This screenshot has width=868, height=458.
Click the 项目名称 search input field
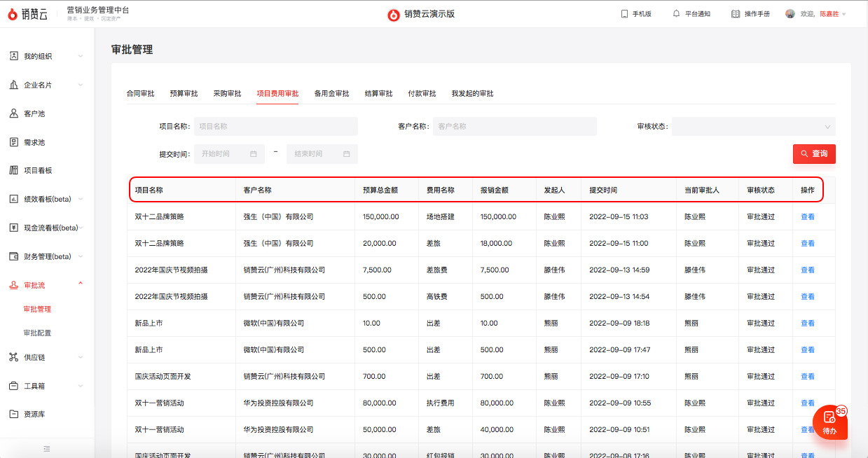276,127
